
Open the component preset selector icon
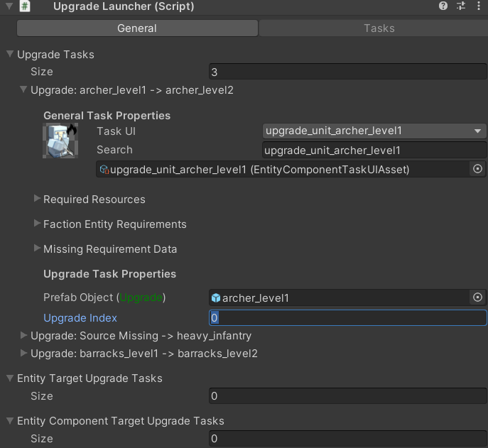click(461, 6)
